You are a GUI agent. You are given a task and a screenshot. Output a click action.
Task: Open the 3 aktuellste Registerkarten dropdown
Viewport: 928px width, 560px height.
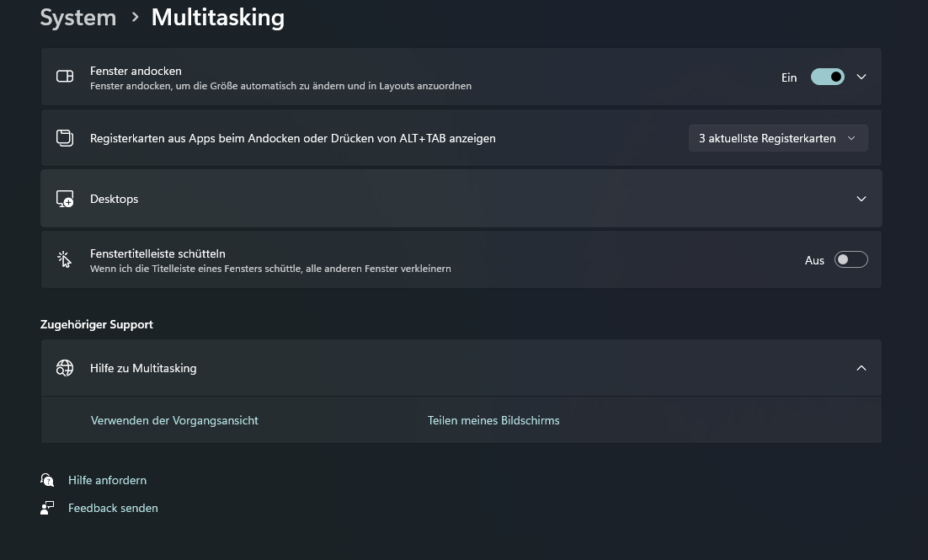tap(777, 138)
